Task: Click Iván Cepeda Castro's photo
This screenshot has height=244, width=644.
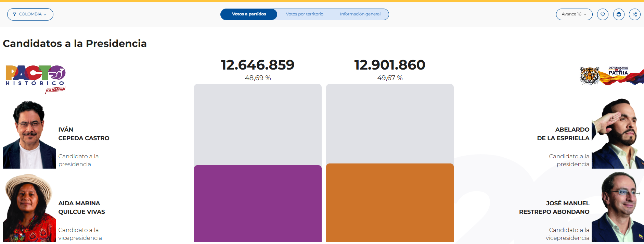Action: point(29,134)
